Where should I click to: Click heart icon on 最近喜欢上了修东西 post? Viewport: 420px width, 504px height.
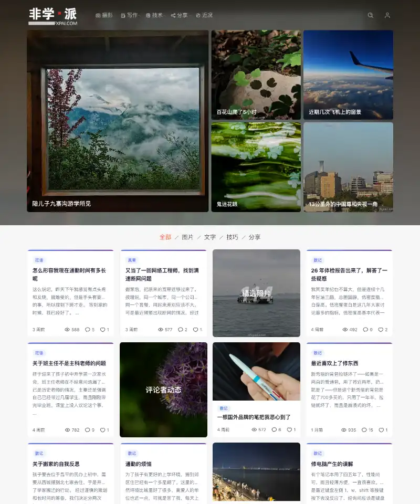pyautogui.click(x=381, y=430)
